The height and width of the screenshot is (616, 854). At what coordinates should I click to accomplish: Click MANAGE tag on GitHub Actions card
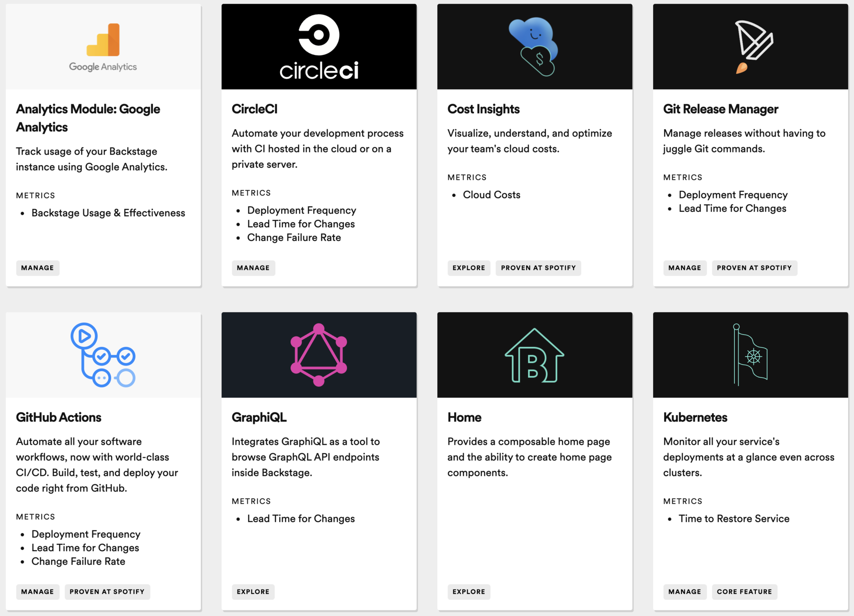[x=37, y=592]
